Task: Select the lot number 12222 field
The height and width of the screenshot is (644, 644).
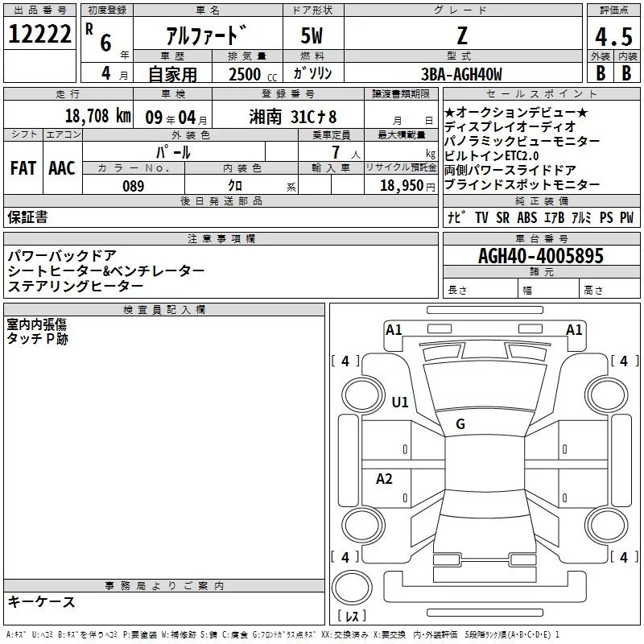Action: coord(39,34)
